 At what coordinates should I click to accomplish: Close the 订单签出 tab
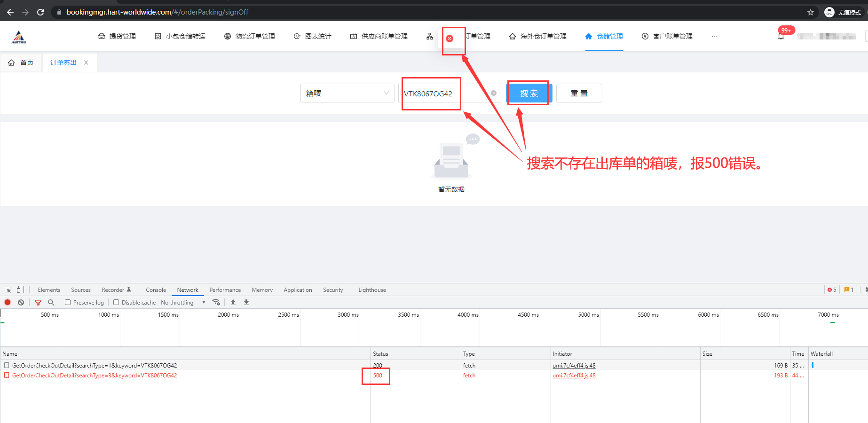[x=86, y=63]
